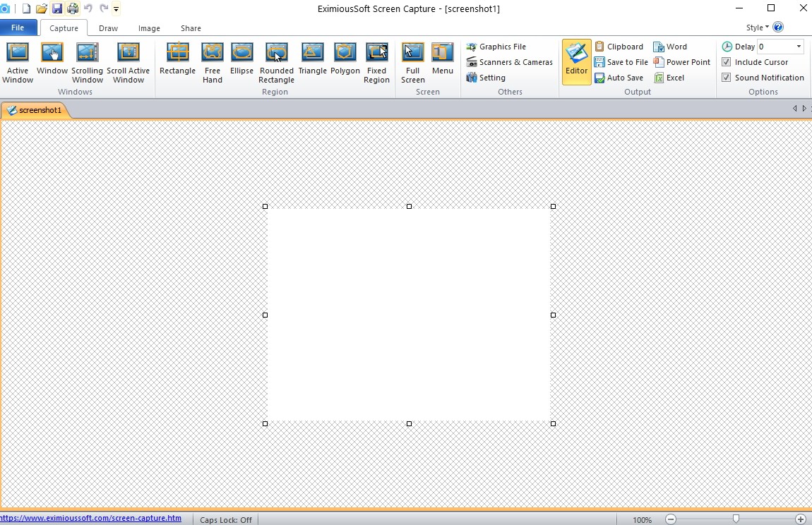
Task: Select Polygon region capture
Action: (345, 59)
